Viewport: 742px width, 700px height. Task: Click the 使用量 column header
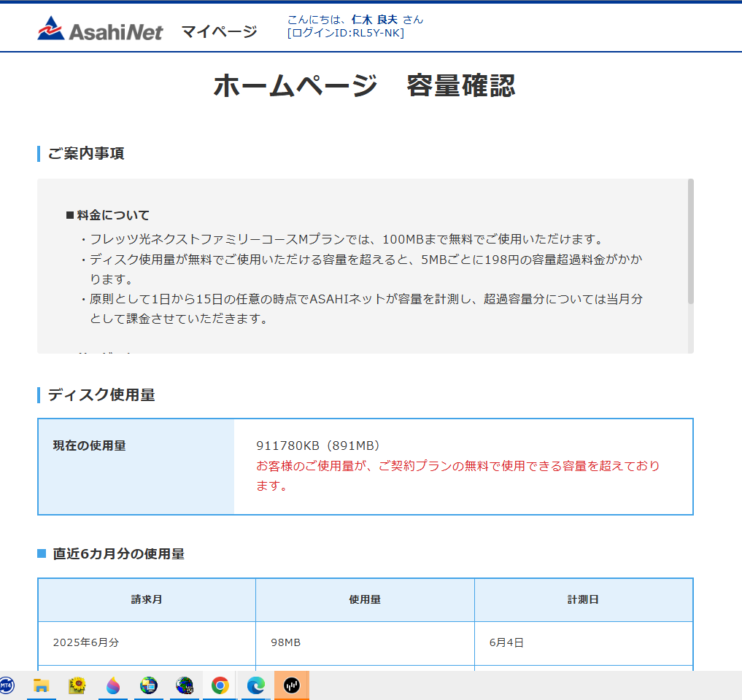pyautogui.click(x=365, y=600)
